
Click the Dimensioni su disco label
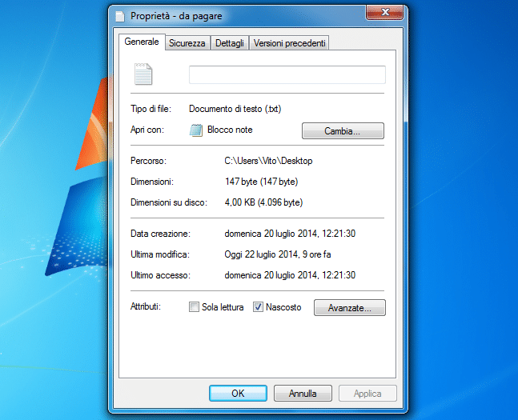[169, 202]
